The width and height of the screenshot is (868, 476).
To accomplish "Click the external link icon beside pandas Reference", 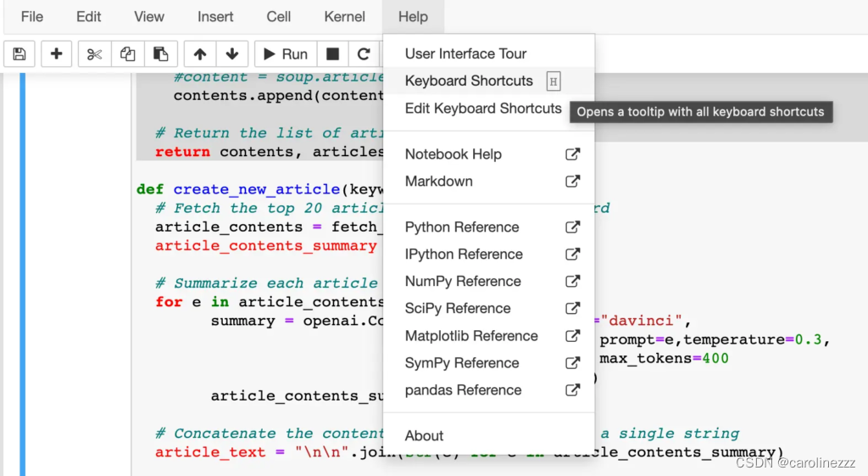I will tap(572, 390).
